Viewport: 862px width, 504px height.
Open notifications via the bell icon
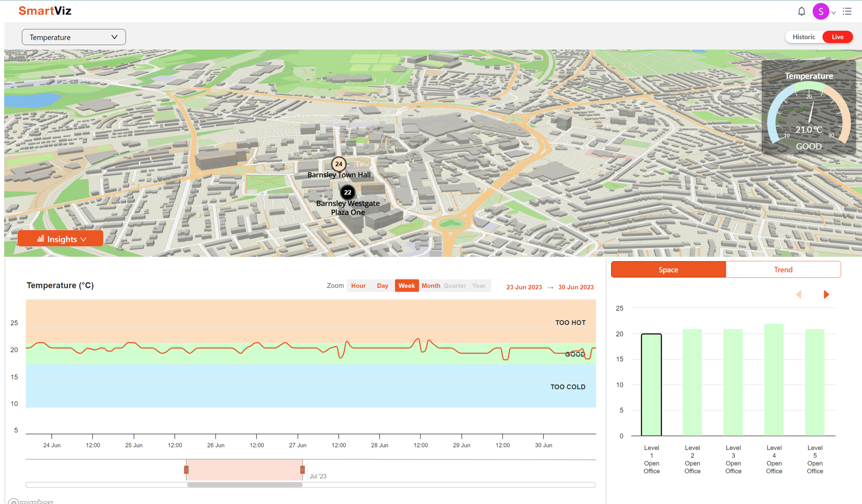(801, 11)
